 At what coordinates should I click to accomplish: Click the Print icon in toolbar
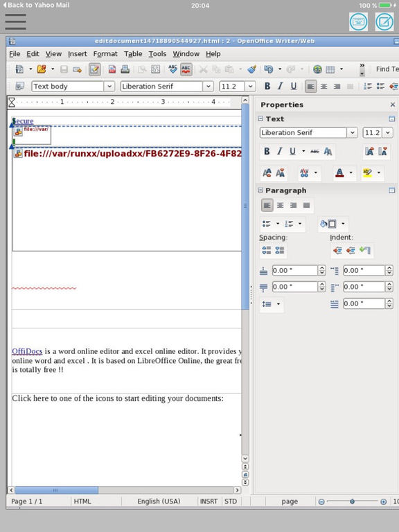pyautogui.click(x=125, y=69)
